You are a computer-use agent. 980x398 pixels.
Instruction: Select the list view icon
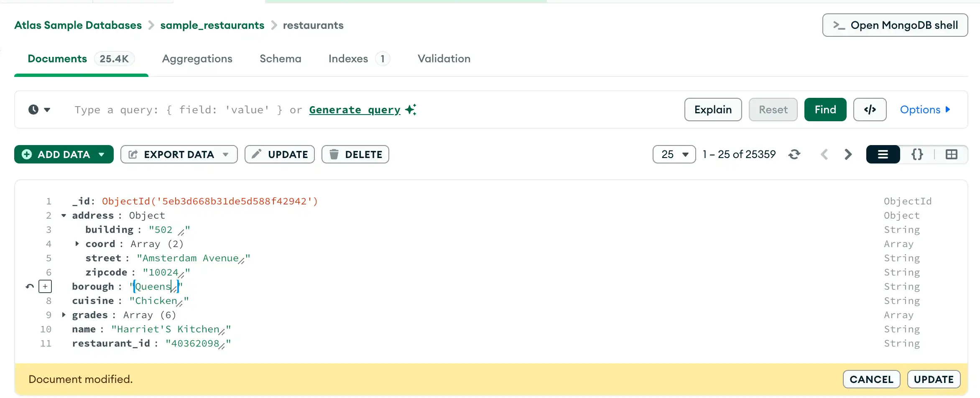pos(883,154)
